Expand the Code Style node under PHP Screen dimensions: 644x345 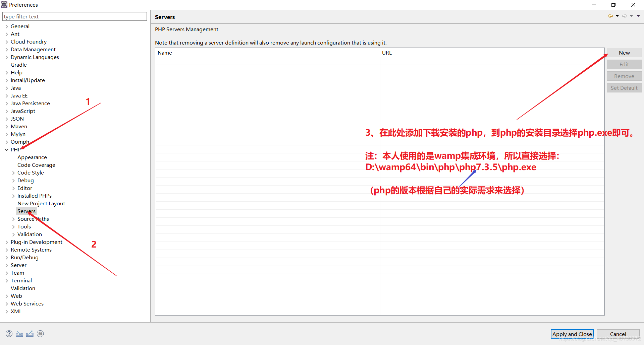click(x=13, y=173)
